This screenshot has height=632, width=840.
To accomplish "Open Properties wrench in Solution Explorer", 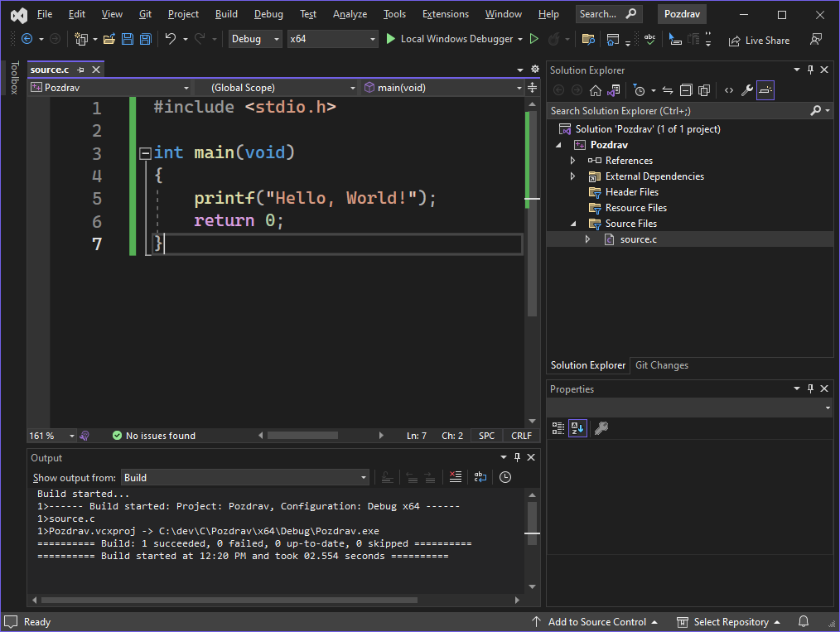I will [x=746, y=90].
